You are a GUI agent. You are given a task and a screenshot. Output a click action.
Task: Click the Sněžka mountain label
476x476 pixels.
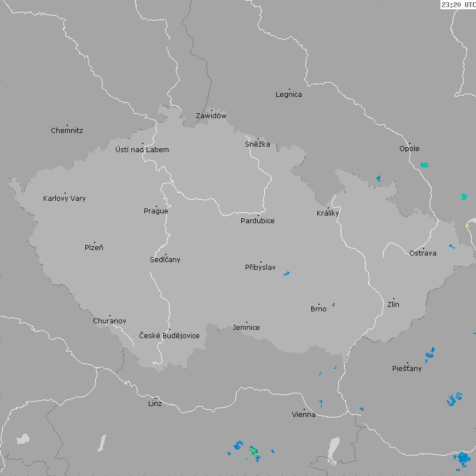257,144
